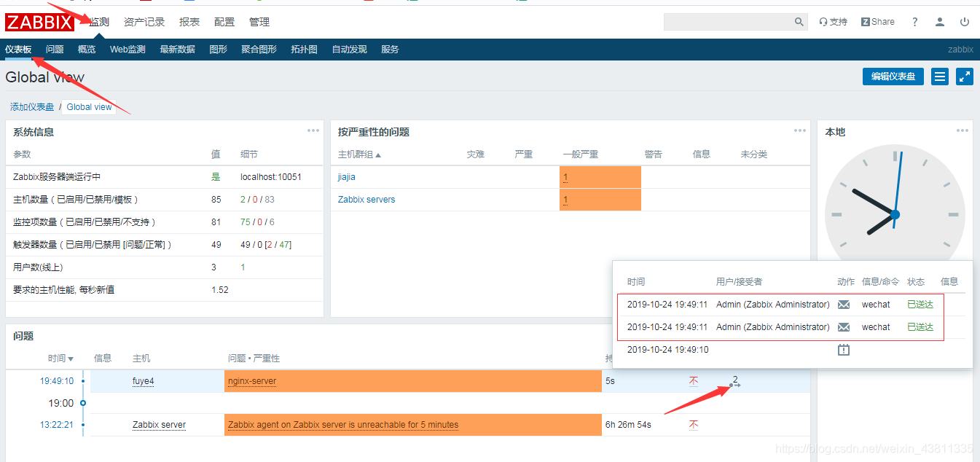The width and height of the screenshot is (980, 462).
Task: Open the help question mark icon
Action: pyautogui.click(x=914, y=22)
